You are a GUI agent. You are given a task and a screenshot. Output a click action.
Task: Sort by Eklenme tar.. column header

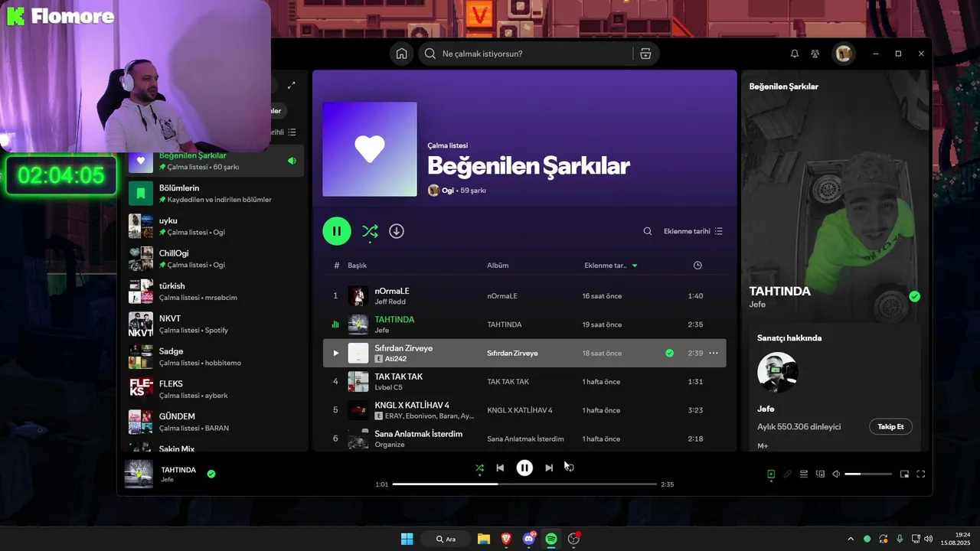point(611,266)
